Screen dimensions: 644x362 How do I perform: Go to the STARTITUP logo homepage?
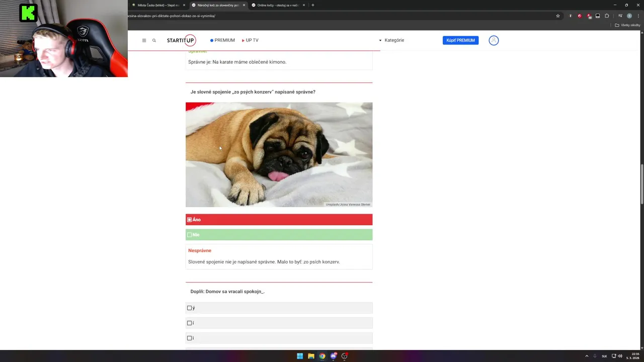[181, 40]
